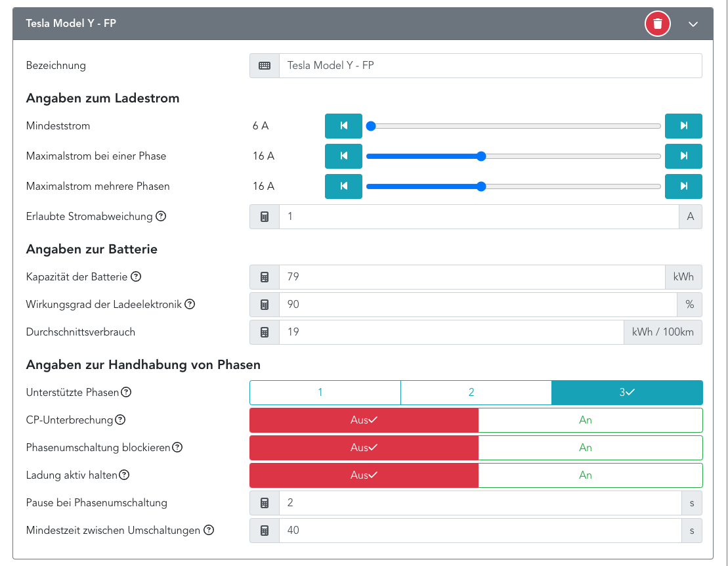
Task: Edit Durchschnittsverbrauch field showing 19
Action: pos(451,332)
